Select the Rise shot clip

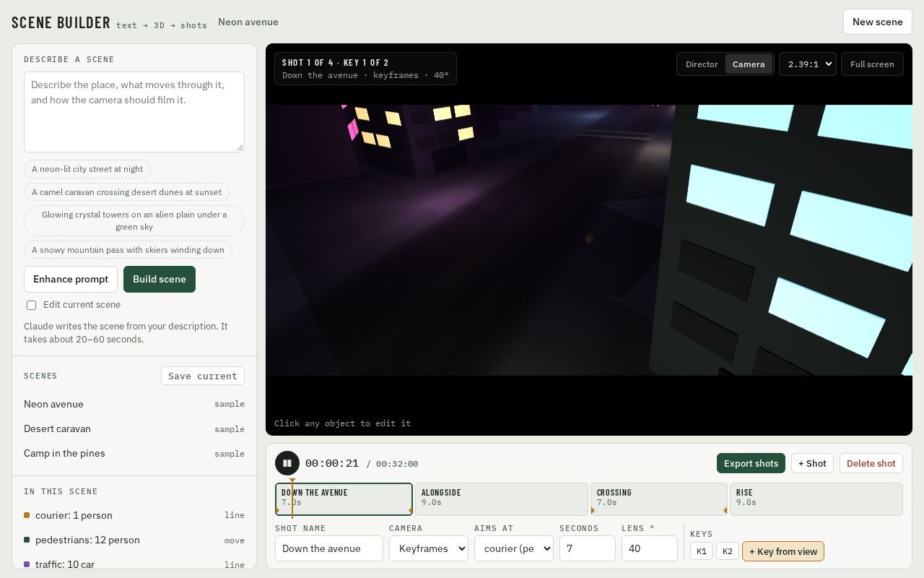coord(816,499)
